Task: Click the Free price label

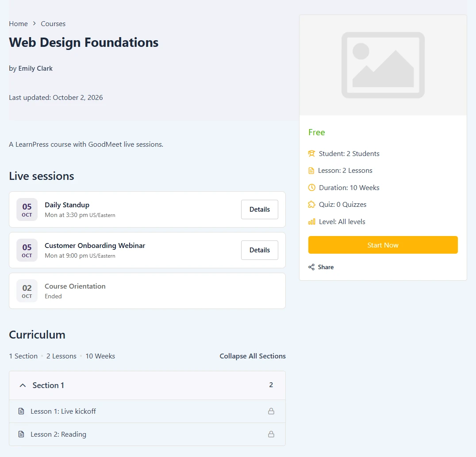Action: coord(317,133)
